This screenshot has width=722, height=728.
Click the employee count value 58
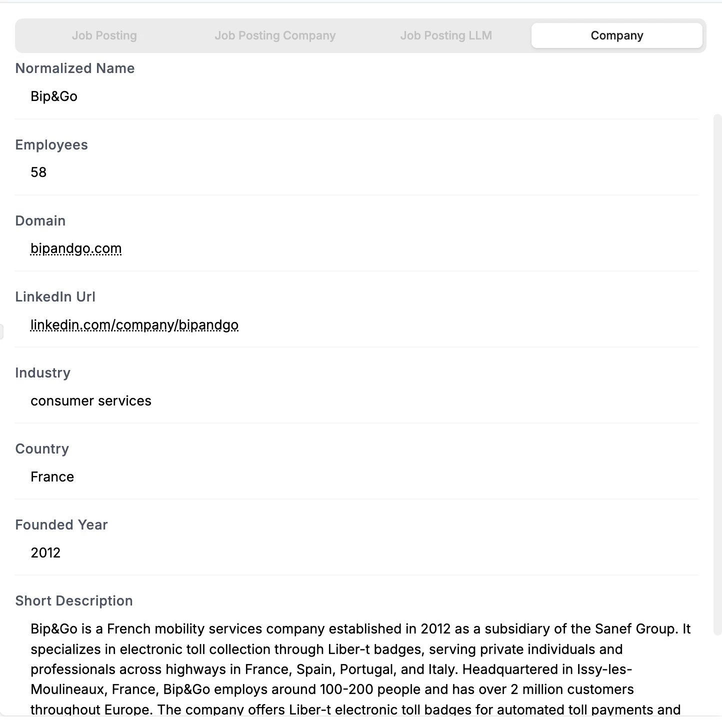point(38,172)
